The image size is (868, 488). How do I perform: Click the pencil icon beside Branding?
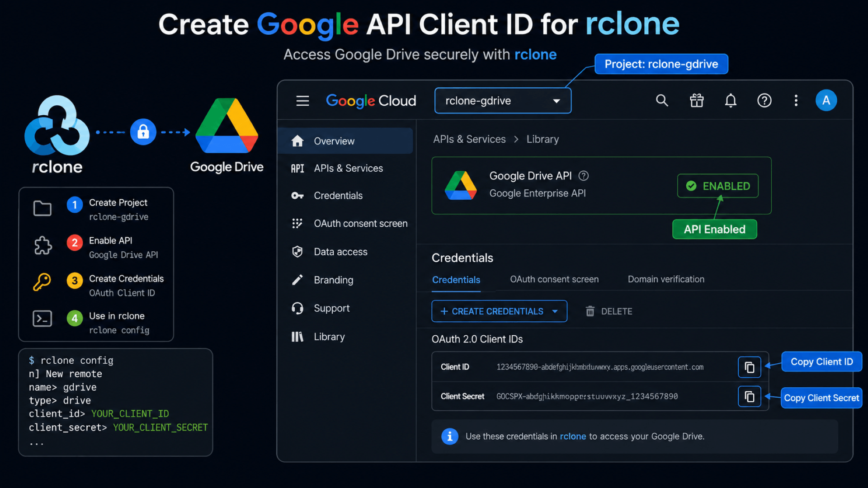297,280
